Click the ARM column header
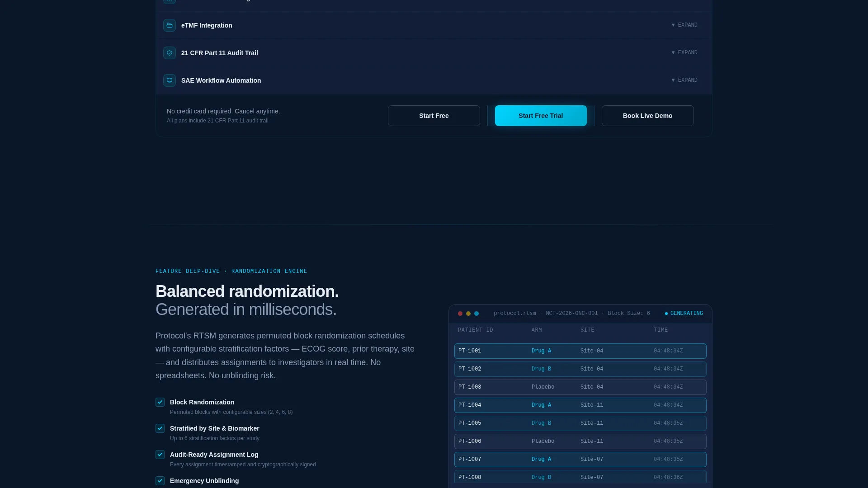The image size is (868, 488). [x=537, y=330]
